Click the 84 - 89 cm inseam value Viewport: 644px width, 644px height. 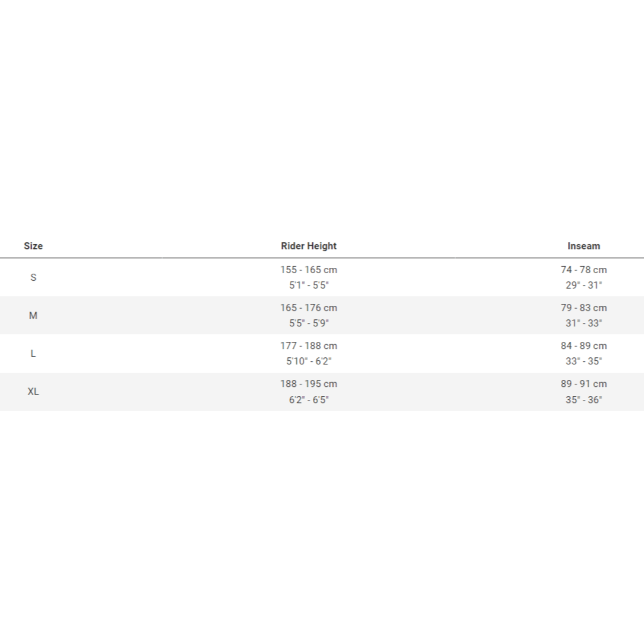point(584,346)
